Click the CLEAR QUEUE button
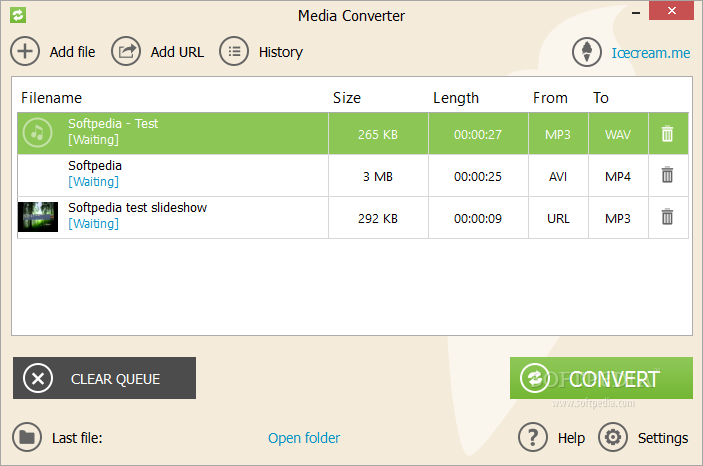The height and width of the screenshot is (466, 703). click(104, 378)
